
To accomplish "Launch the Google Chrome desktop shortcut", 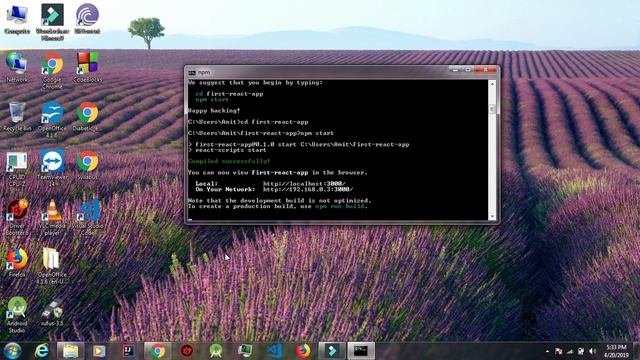I will click(52, 70).
